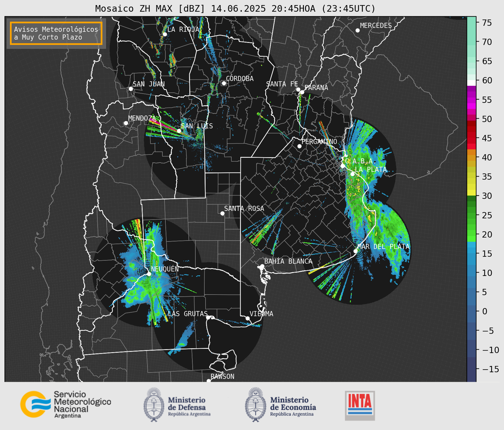This screenshot has width=504, height=430.
Task: Click the Servicio Meteorológico Nacional logo
Action: (65, 404)
